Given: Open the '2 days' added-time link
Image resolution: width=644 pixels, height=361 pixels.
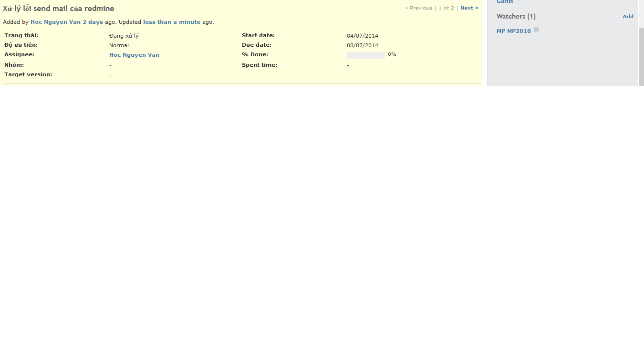Looking at the screenshot, I should tap(93, 22).
